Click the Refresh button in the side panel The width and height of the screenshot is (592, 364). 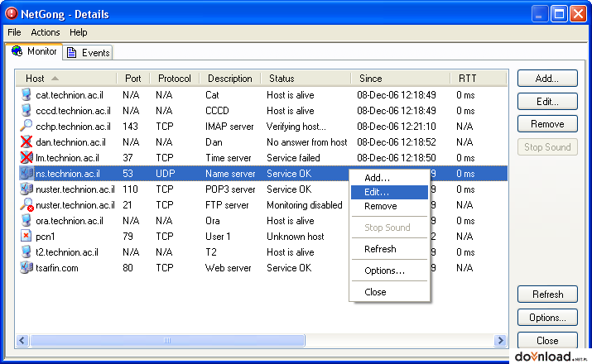coord(547,295)
